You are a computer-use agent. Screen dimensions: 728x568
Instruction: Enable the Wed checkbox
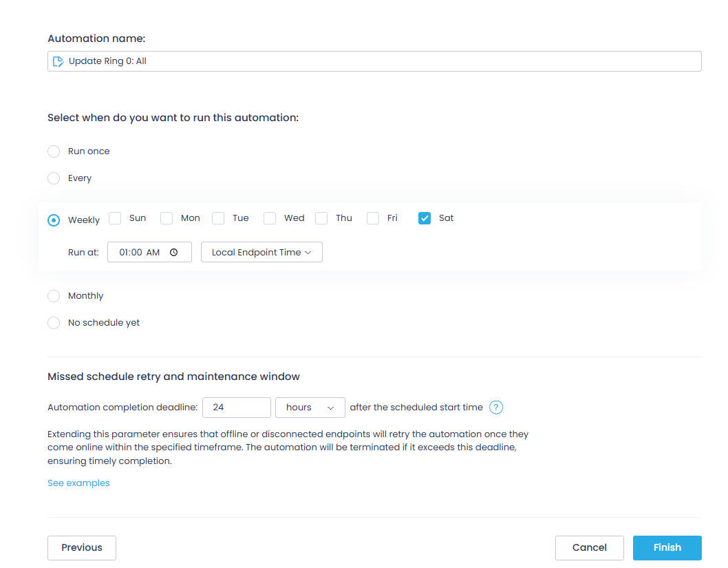coord(269,218)
